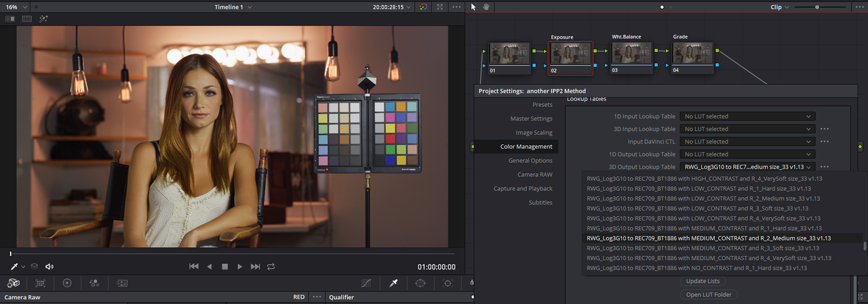Open the Camera Raw palette icon
This screenshot has height=304, width=868.
pyautogui.click(x=13, y=283)
